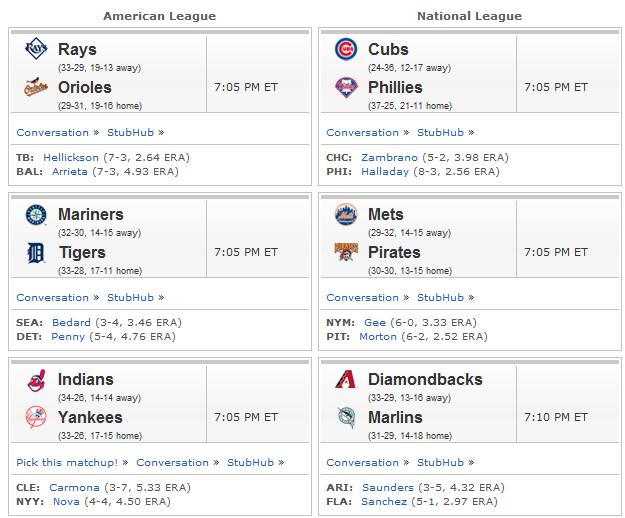The width and height of the screenshot is (625, 518).
Task: Open StubHub link for Mariners vs Tigers
Action: pyautogui.click(x=130, y=297)
